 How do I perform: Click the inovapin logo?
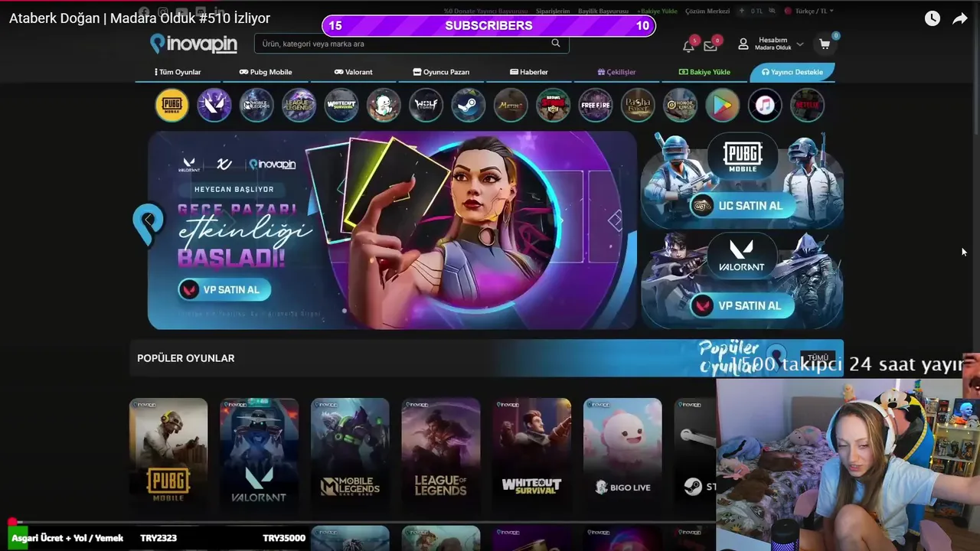194,44
